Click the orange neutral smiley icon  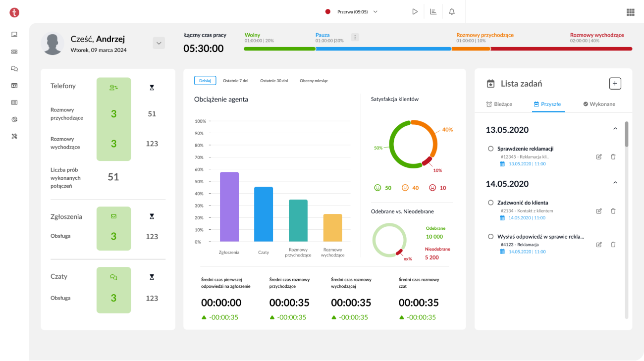coord(405,188)
